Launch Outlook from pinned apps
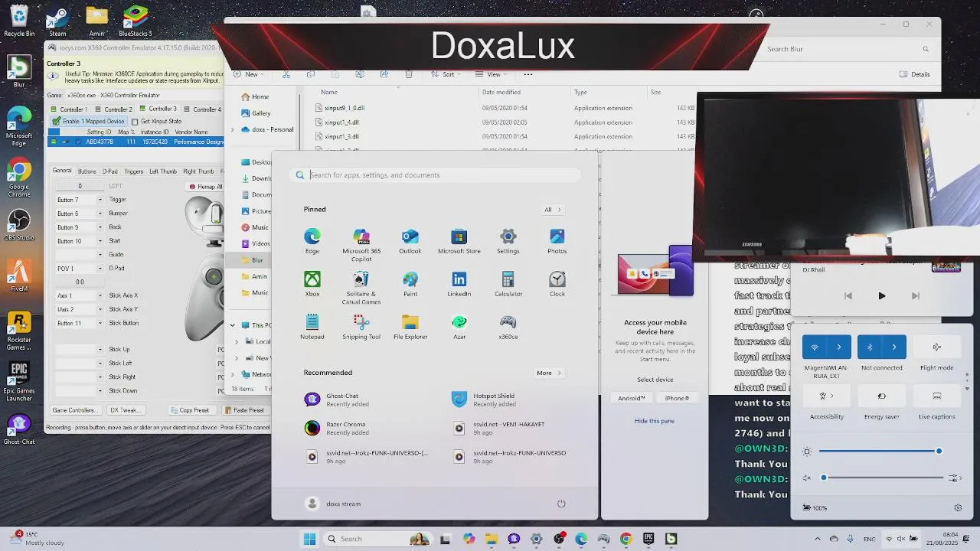 410,241
